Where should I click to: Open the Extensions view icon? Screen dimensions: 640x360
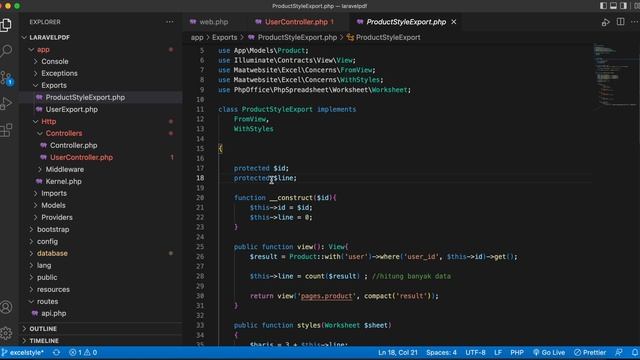6,130
